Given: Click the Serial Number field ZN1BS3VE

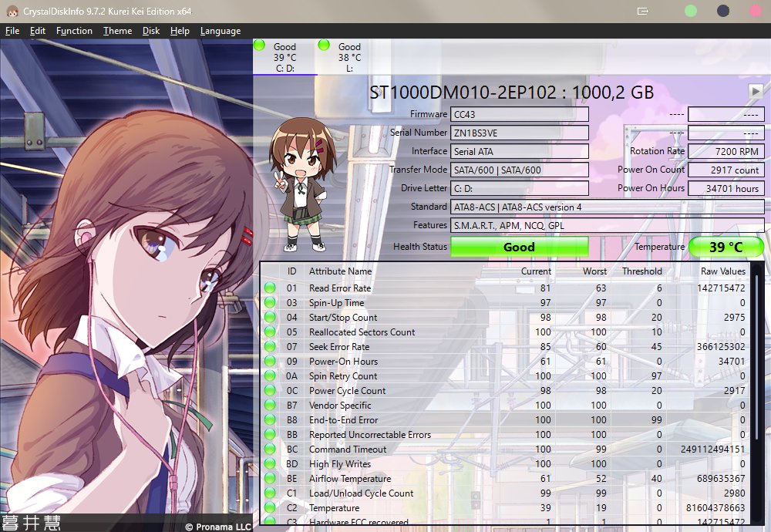Looking at the screenshot, I should (519, 133).
